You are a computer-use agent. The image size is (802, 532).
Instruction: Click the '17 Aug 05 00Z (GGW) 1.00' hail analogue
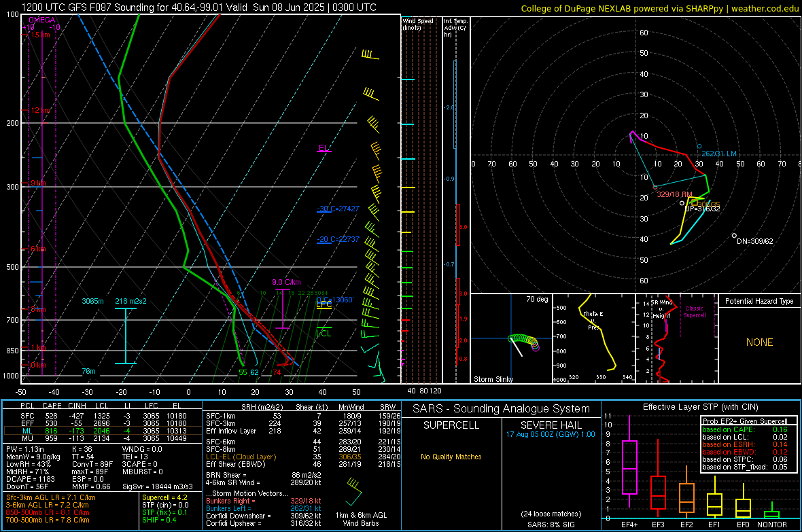point(551,434)
